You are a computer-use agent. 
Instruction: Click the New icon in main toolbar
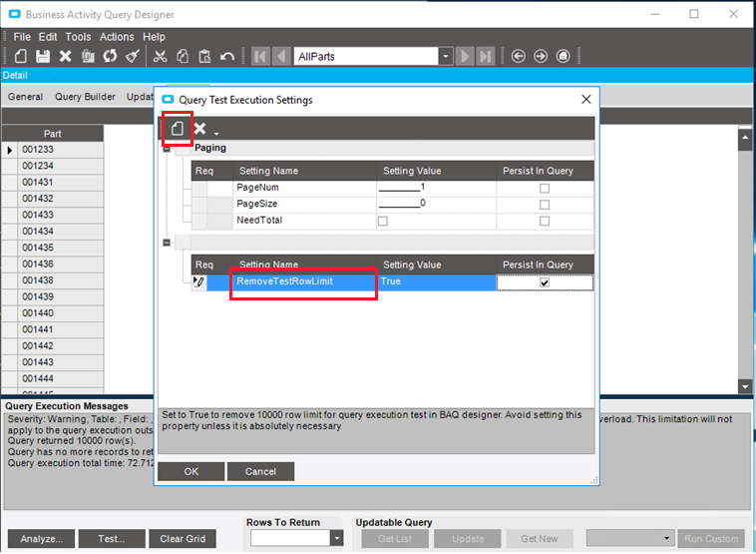pos(21,57)
